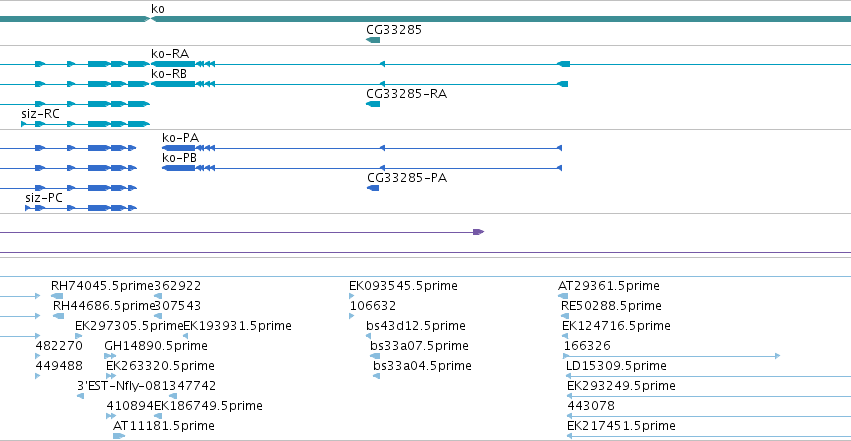Select the ko-RA transcript label
Viewport: 851px width, 441px height.
pyautogui.click(x=170, y=54)
